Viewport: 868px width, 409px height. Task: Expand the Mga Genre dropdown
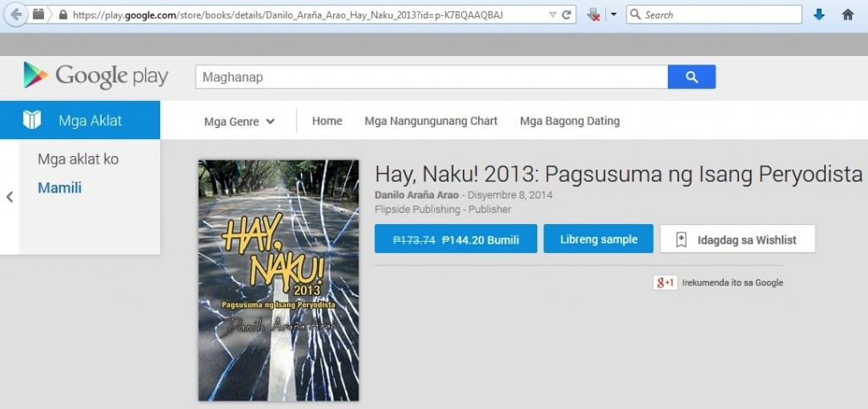[239, 121]
